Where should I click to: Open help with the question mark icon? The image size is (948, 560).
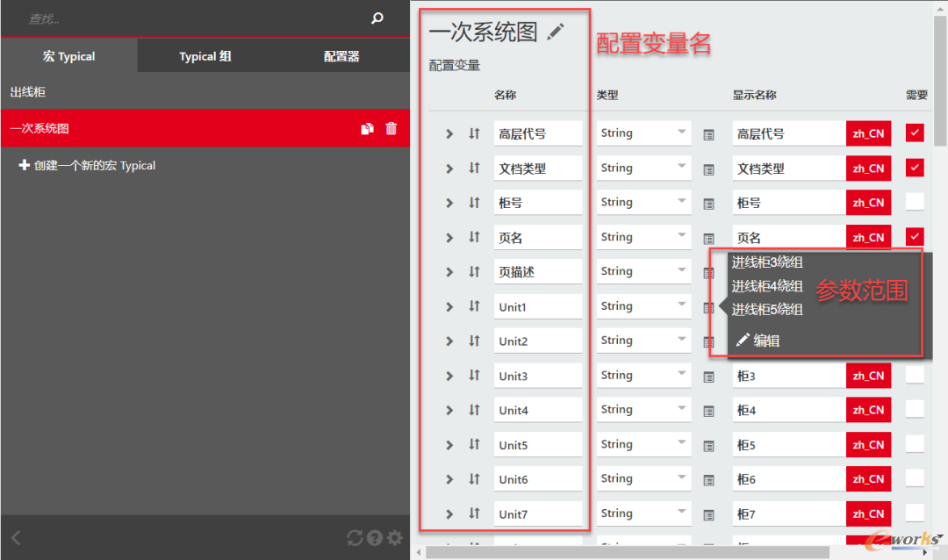375,538
